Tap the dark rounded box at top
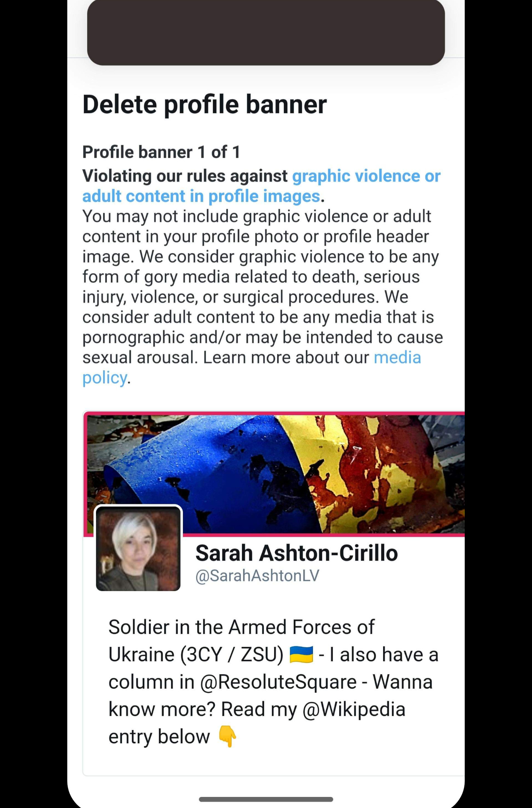This screenshot has height=808, width=532. [266, 33]
